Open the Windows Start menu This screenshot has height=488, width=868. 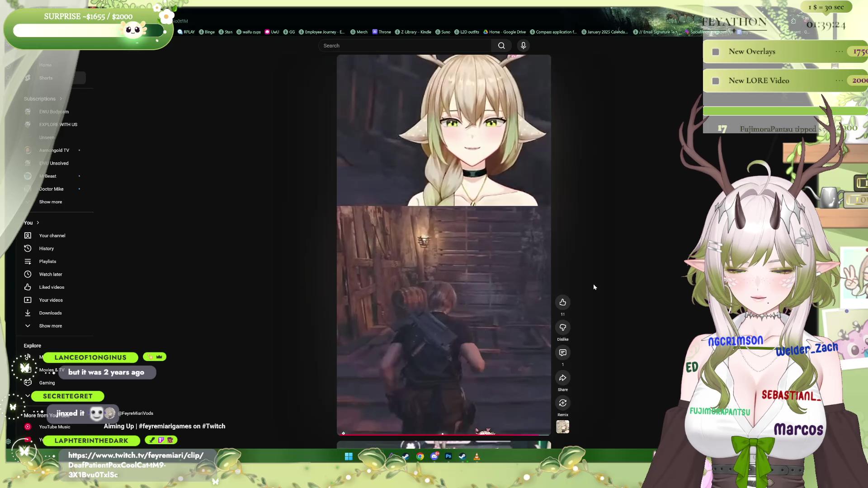(x=349, y=456)
